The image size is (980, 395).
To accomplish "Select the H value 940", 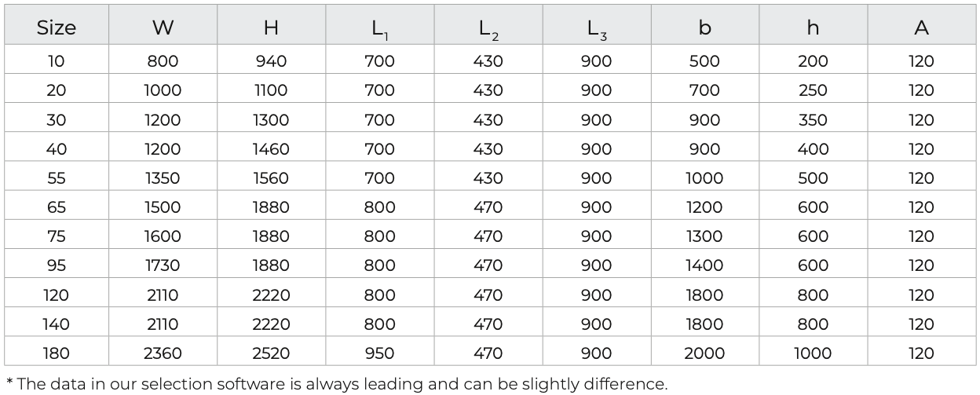I will 271,61.
